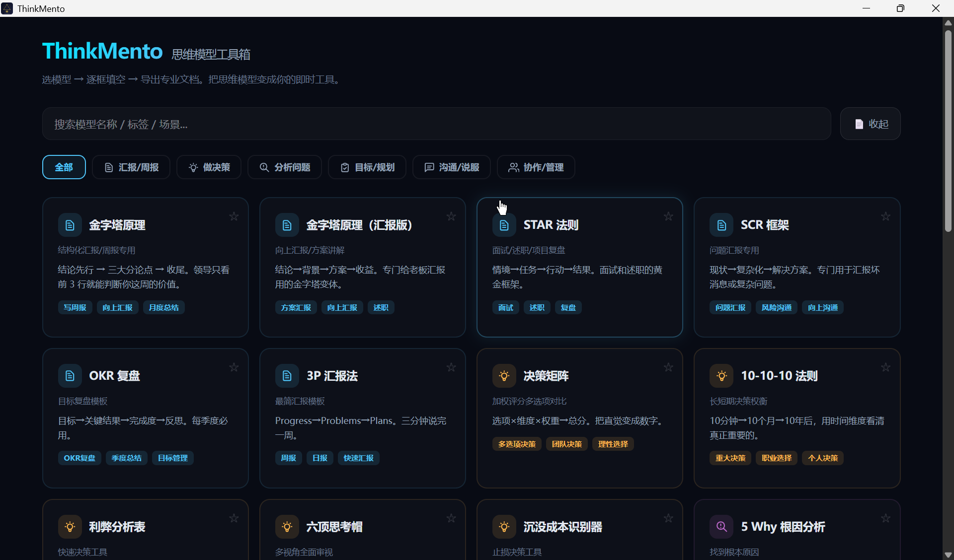Click the ThinkMento app icon in title bar
The width and height of the screenshot is (954, 560).
point(7,8)
